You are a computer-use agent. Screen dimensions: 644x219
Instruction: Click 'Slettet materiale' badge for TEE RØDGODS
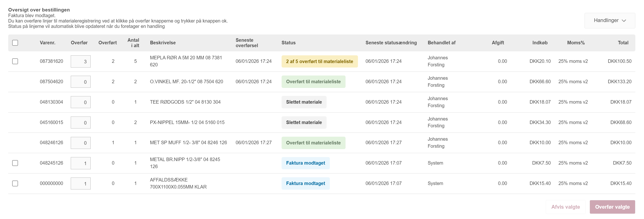pyautogui.click(x=304, y=102)
